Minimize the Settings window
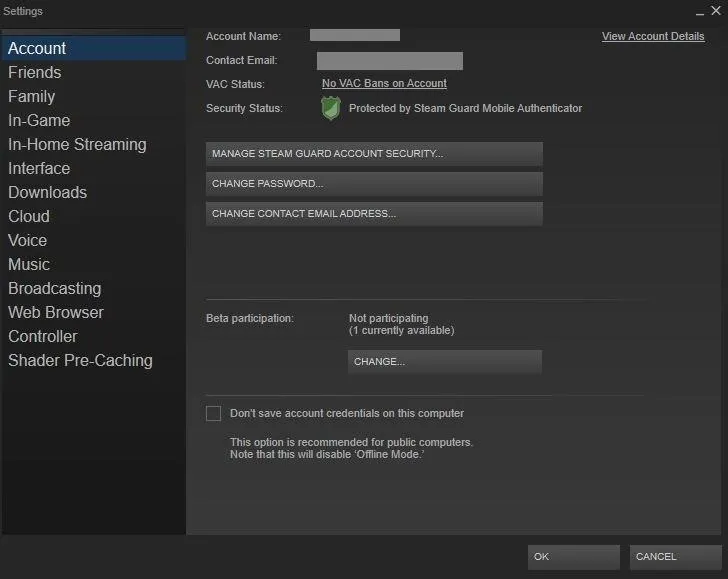 pyautogui.click(x=700, y=12)
